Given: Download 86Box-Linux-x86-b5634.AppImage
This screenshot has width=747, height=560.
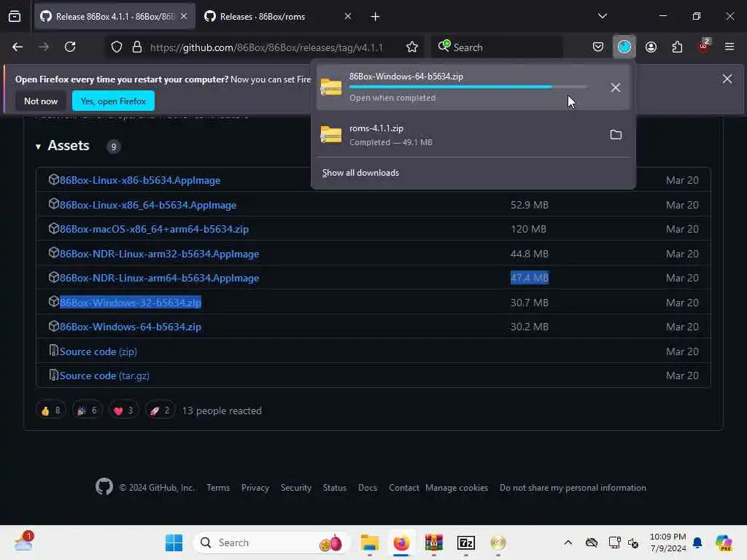Looking at the screenshot, I should [140, 181].
